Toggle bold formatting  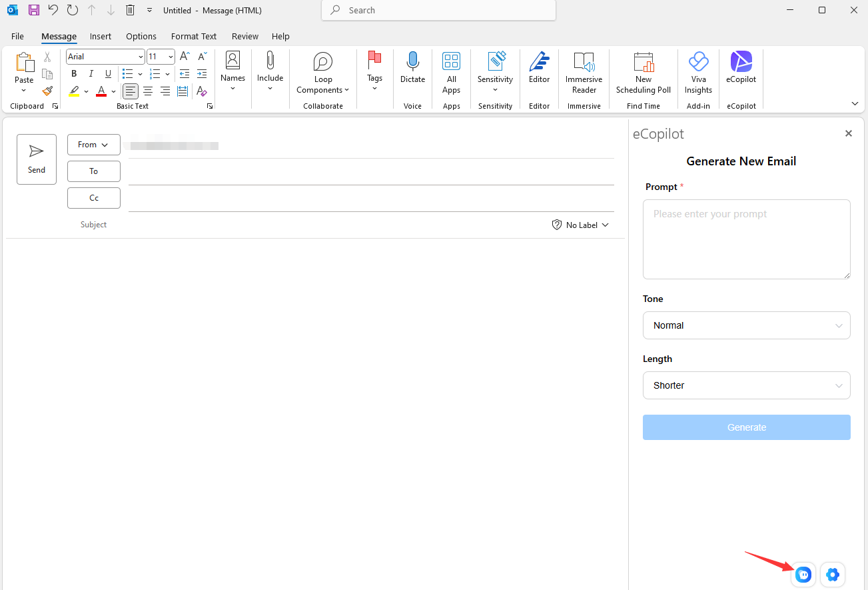74,74
